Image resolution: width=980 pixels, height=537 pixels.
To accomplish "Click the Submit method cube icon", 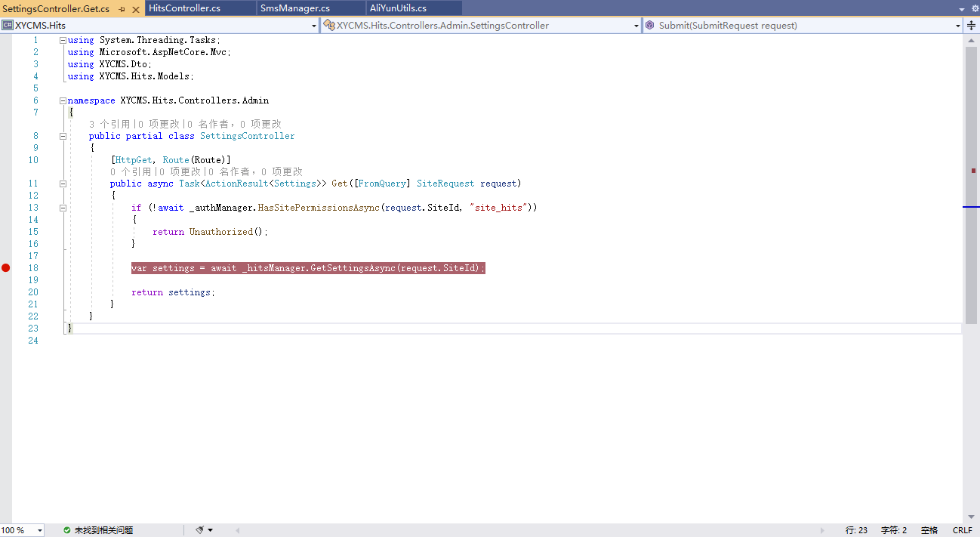I will (x=649, y=25).
